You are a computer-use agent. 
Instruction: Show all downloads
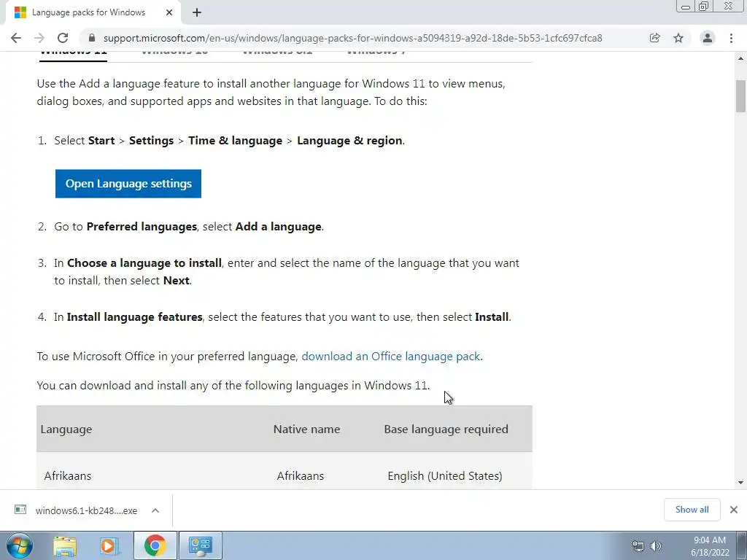(x=692, y=510)
